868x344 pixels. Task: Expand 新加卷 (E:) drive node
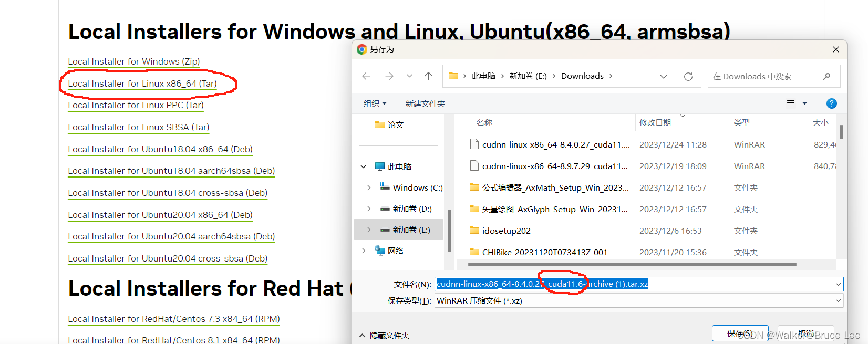point(369,230)
